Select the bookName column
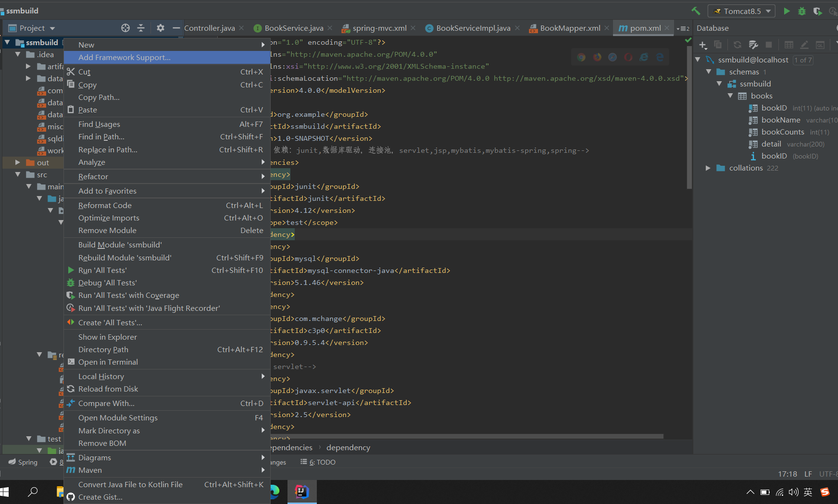 coord(781,120)
